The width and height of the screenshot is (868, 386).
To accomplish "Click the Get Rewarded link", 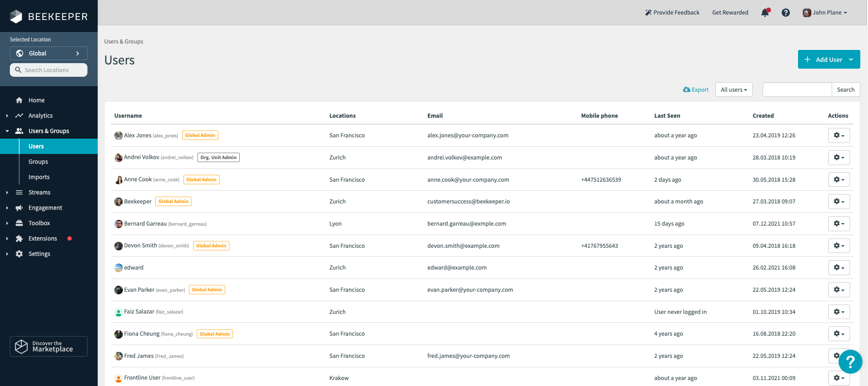I will [x=730, y=12].
